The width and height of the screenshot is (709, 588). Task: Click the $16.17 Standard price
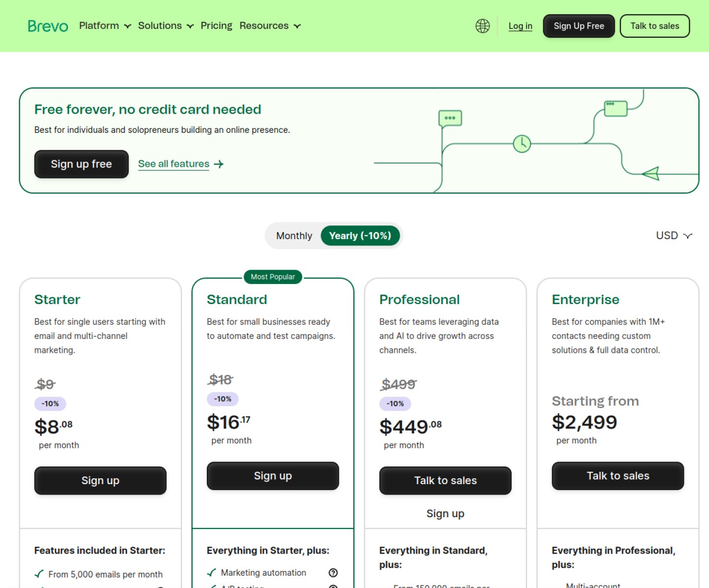(x=228, y=422)
